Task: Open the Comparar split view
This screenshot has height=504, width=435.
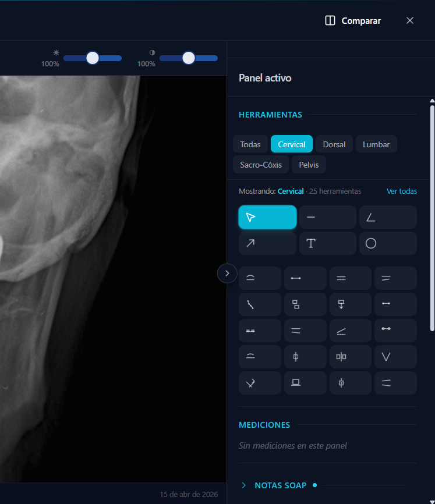Action: (353, 20)
